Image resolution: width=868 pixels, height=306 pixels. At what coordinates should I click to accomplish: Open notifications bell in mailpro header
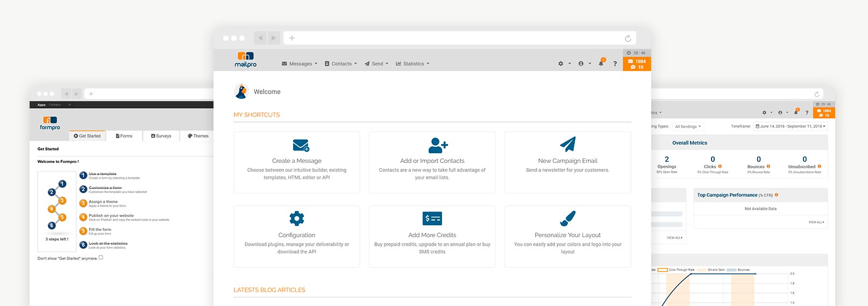coord(601,63)
